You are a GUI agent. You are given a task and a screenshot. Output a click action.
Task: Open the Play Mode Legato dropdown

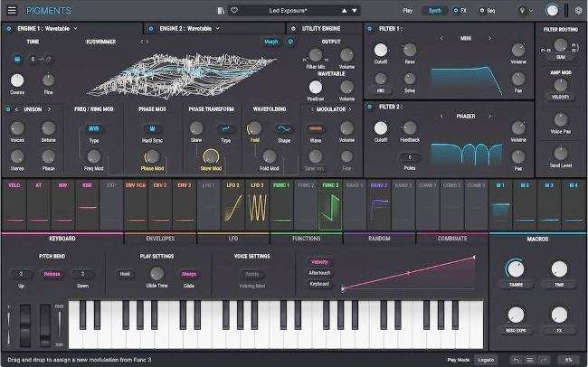point(486,359)
